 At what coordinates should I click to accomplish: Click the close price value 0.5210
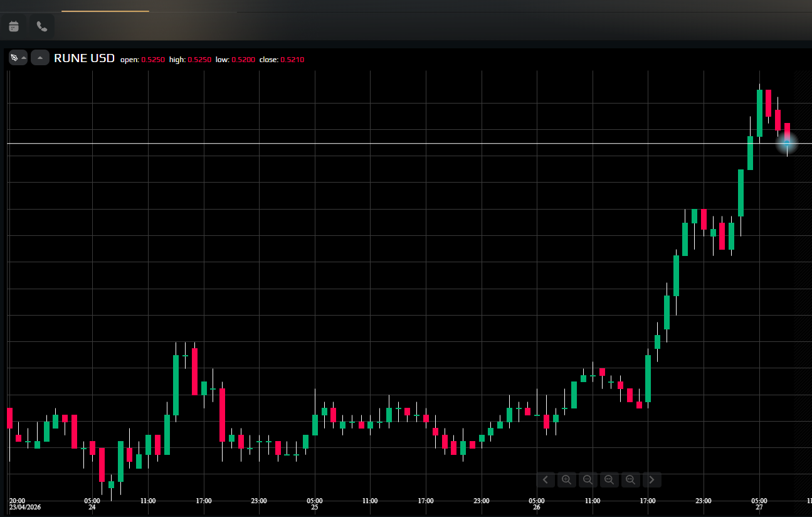click(292, 60)
